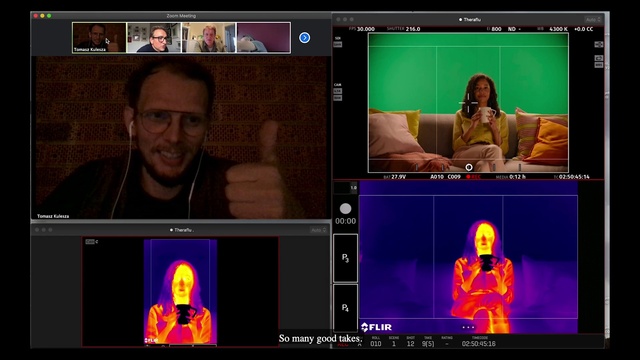Show next participants with blue arrow button
The height and width of the screenshot is (360, 640).
(304, 38)
